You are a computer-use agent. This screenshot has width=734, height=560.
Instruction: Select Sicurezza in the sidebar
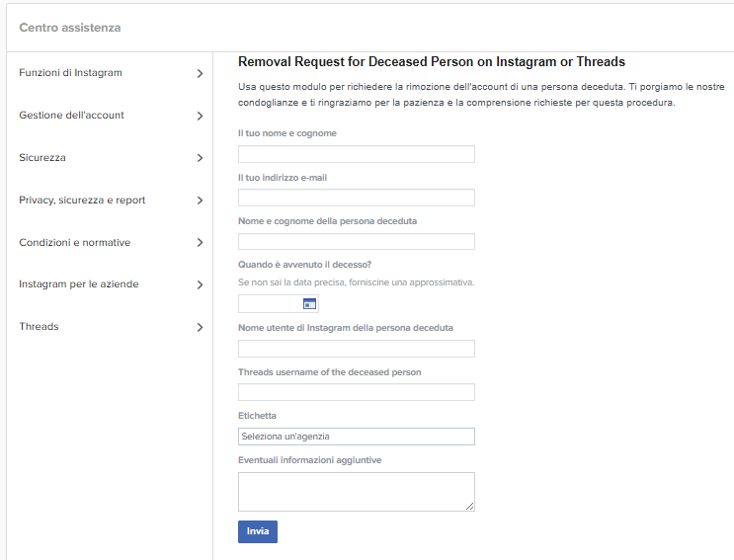pyautogui.click(x=42, y=158)
